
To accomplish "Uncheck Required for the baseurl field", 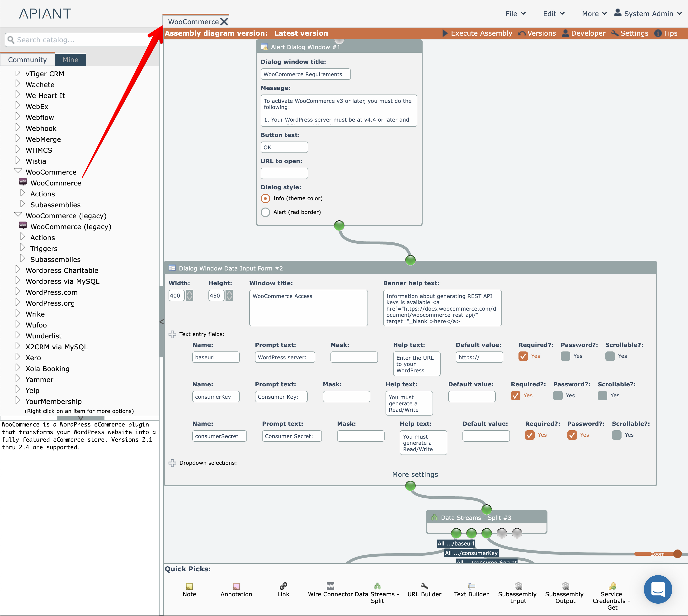I will tap(523, 356).
